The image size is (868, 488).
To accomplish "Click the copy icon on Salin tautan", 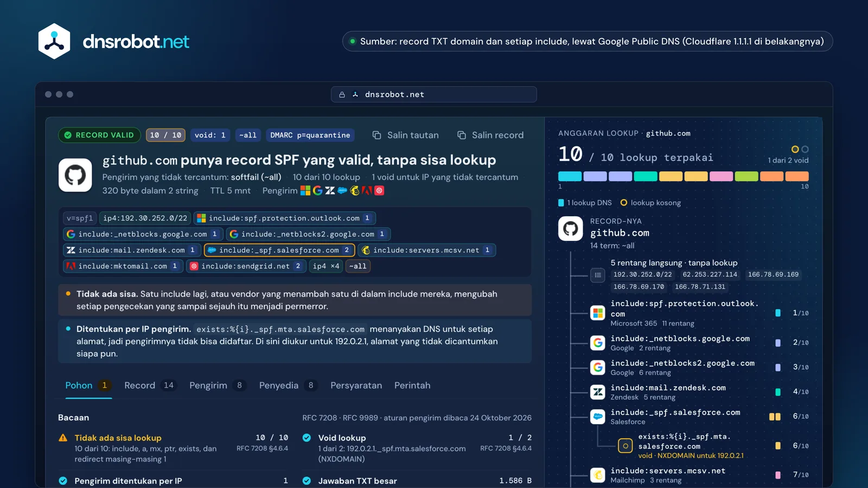I will coord(376,135).
